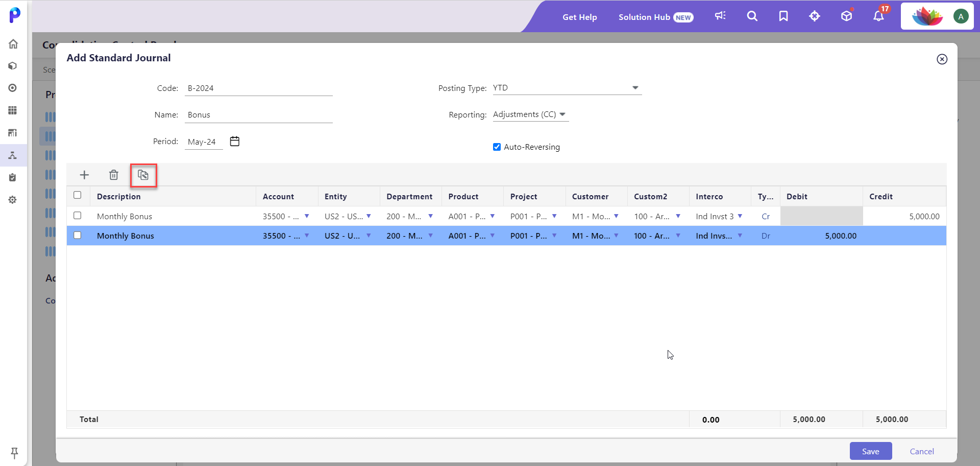Screen dimensions: 980x466
Task: Open the settings gear icon in sidebar
Action: [13, 200]
